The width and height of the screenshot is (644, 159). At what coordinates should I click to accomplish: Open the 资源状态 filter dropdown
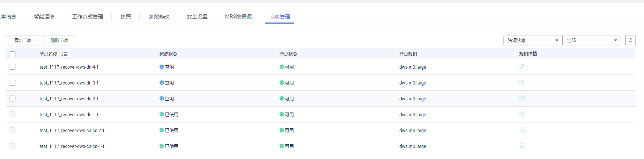click(533, 40)
